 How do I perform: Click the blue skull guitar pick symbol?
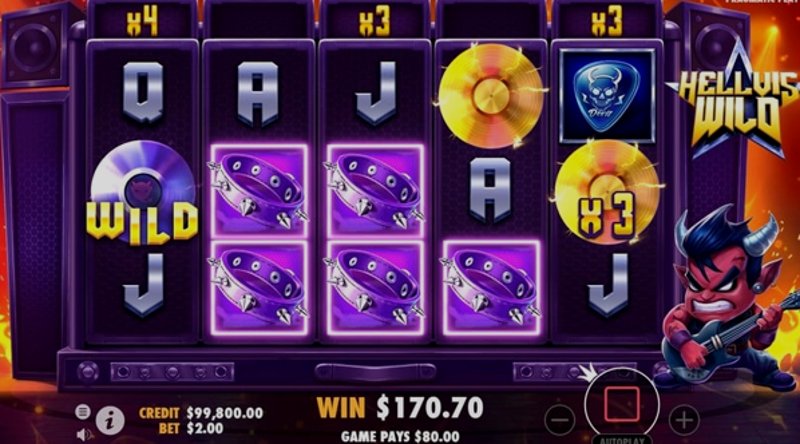[x=607, y=95]
